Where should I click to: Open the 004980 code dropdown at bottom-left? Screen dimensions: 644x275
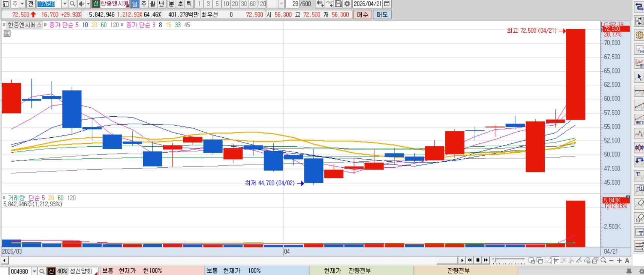coord(34,271)
